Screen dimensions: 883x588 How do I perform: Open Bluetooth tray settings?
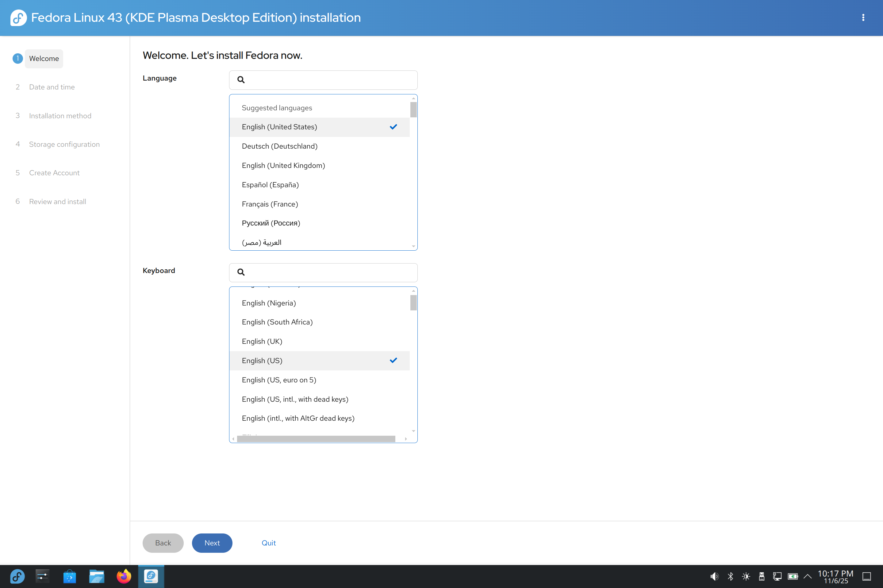coord(730,576)
